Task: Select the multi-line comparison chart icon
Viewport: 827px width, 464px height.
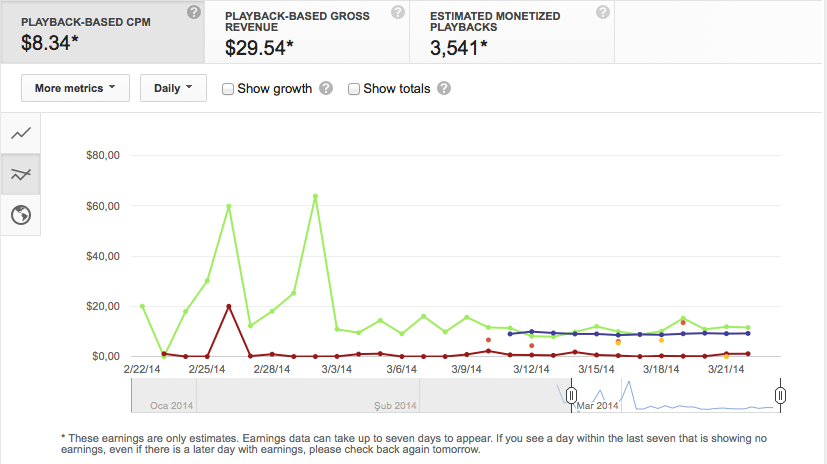Action: 21,174
